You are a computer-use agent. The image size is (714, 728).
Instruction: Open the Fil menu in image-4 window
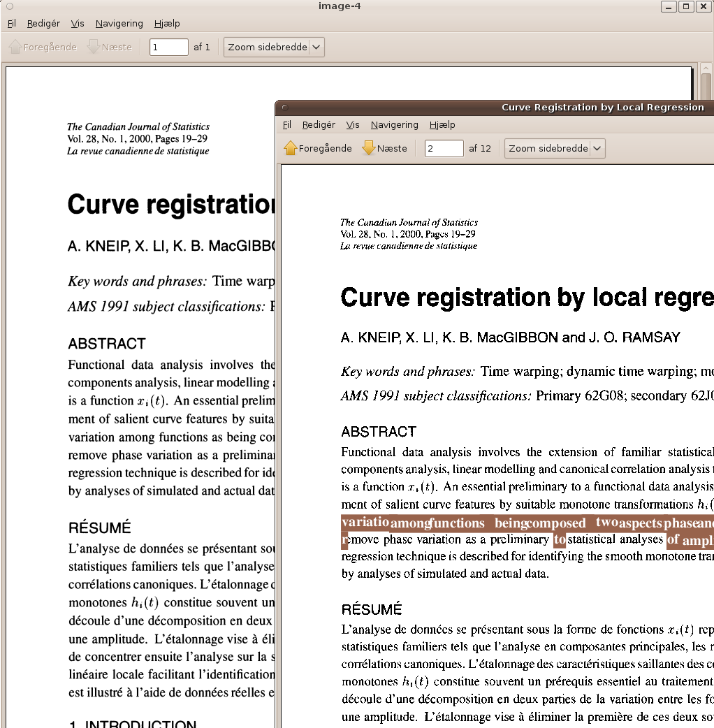click(x=12, y=23)
